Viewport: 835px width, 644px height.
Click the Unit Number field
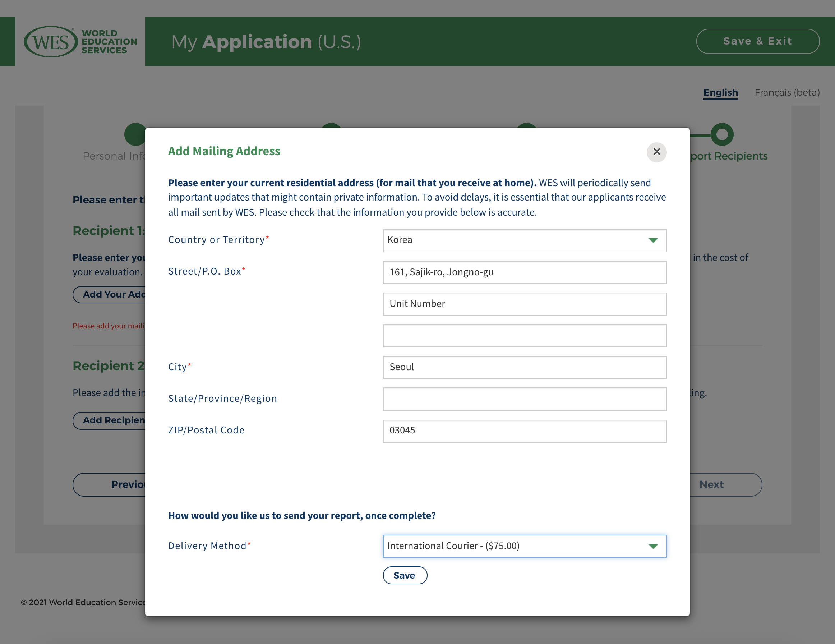point(524,304)
